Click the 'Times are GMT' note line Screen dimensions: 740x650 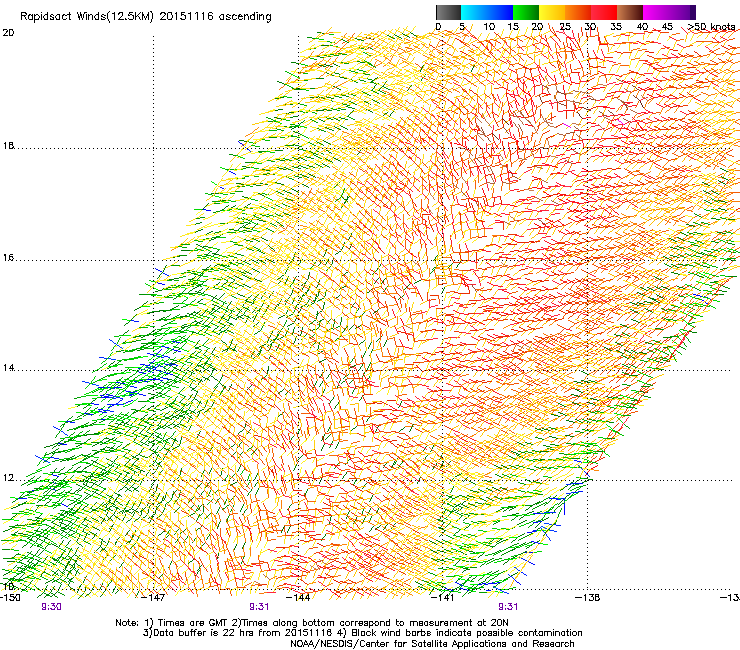(x=312, y=623)
